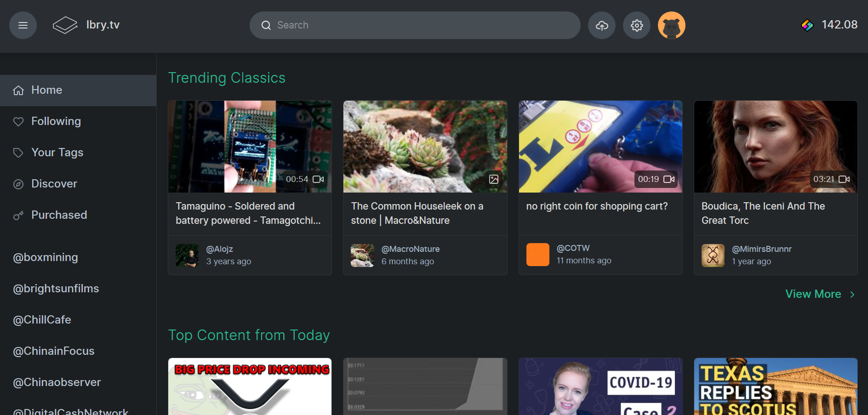
Task: Click the Your Tags tag icon
Action: coord(18,153)
